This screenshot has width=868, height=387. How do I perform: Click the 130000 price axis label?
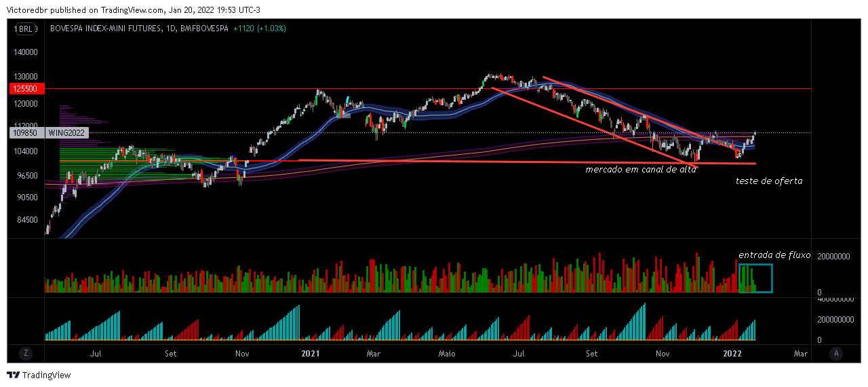click(x=26, y=77)
